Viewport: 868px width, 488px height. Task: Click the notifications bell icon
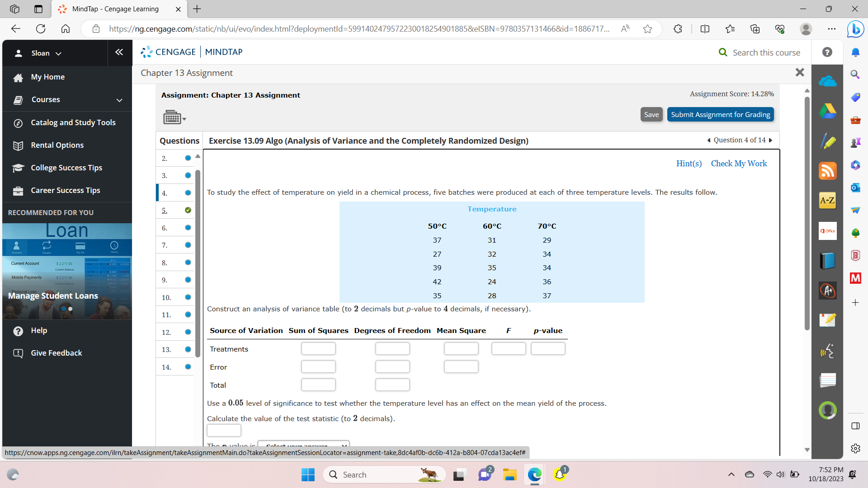[x=855, y=52]
